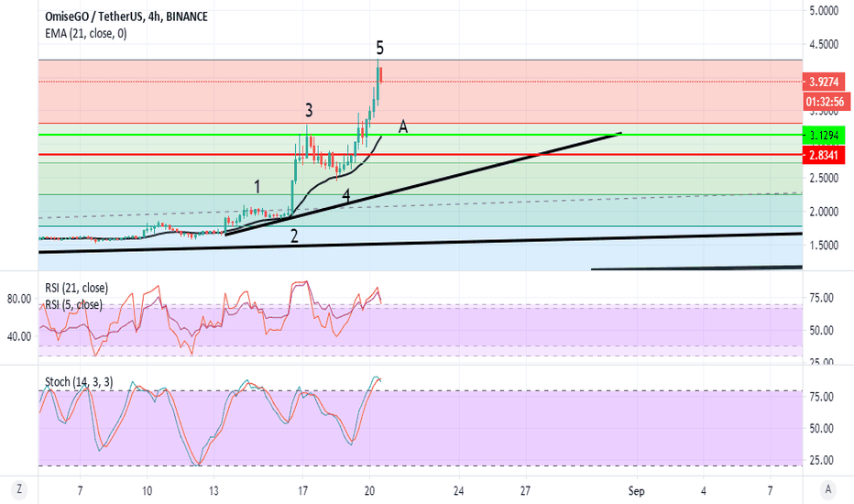The height and width of the screenshot is (504, 854).
Task: Click the date 27 on time axis
Action: point(525,491)
